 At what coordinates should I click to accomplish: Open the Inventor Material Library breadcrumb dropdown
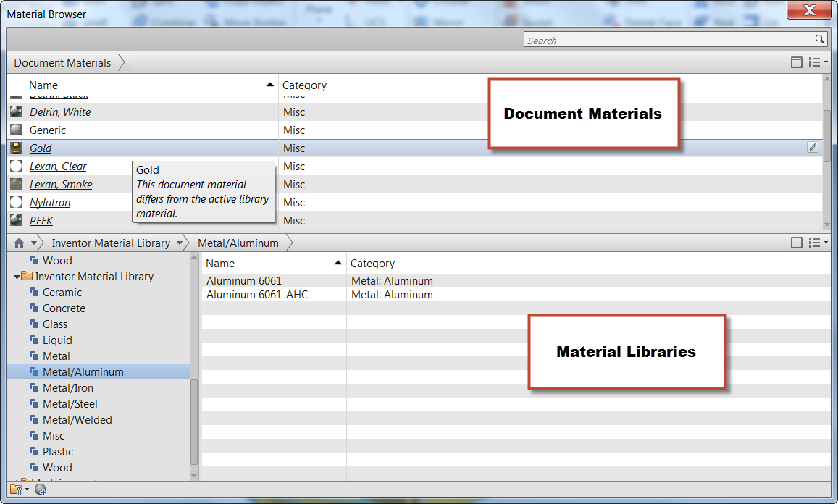point(179,243)
